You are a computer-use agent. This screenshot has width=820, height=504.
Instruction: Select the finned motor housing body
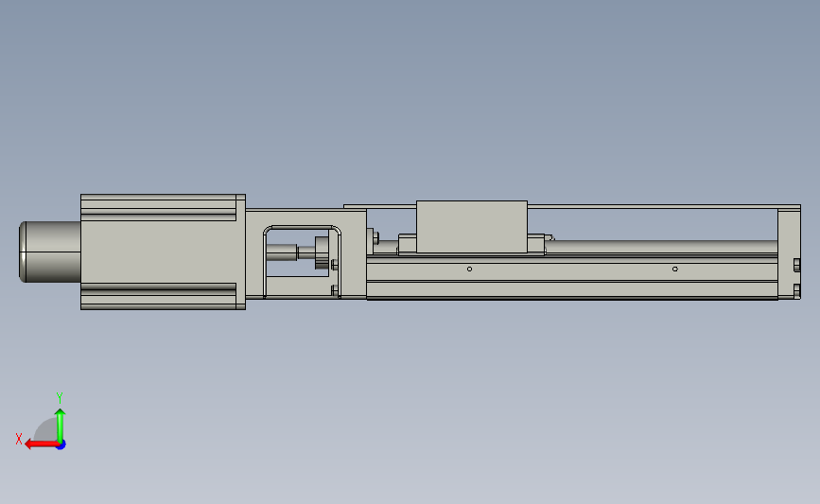click(x=163, y=252)
